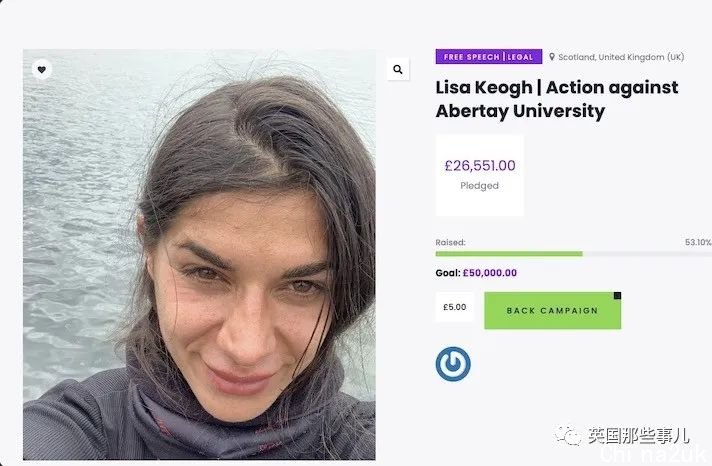Click the Pledged label text
Image resolution: width=712 pixels, height=466 pixels.
[x=480, y=186]
